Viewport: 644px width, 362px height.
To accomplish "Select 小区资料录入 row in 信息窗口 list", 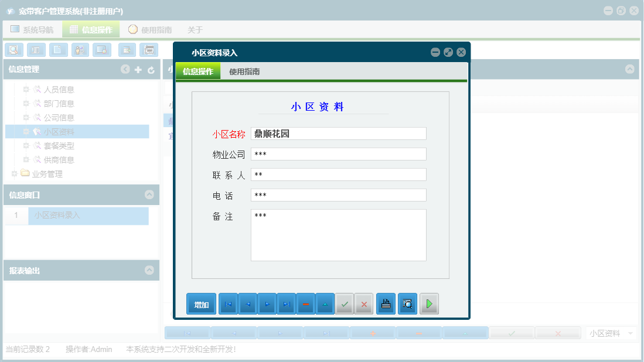I will [88, 216].
